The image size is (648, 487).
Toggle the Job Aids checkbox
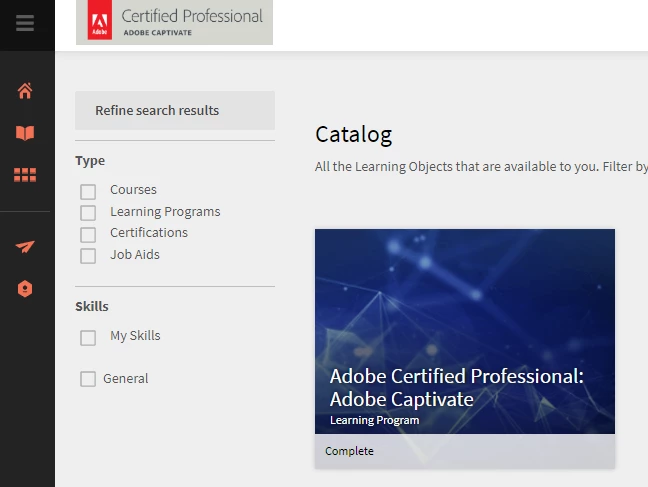click(88, 256)
